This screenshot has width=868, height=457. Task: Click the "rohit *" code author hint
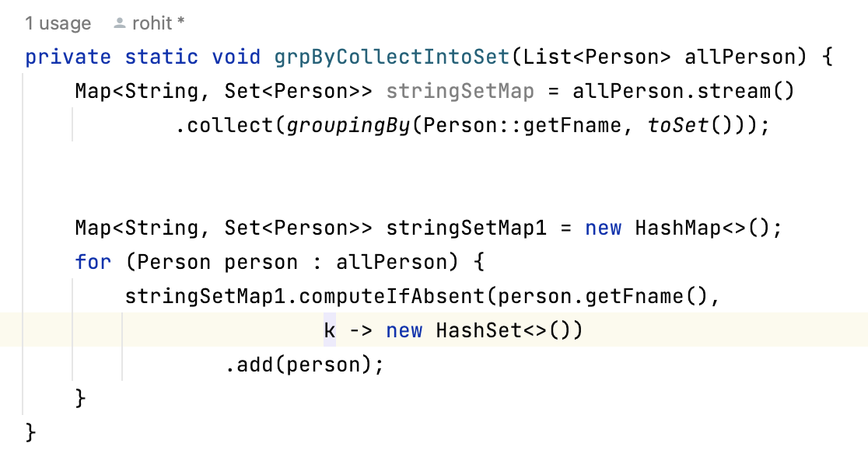coord(159,24)
